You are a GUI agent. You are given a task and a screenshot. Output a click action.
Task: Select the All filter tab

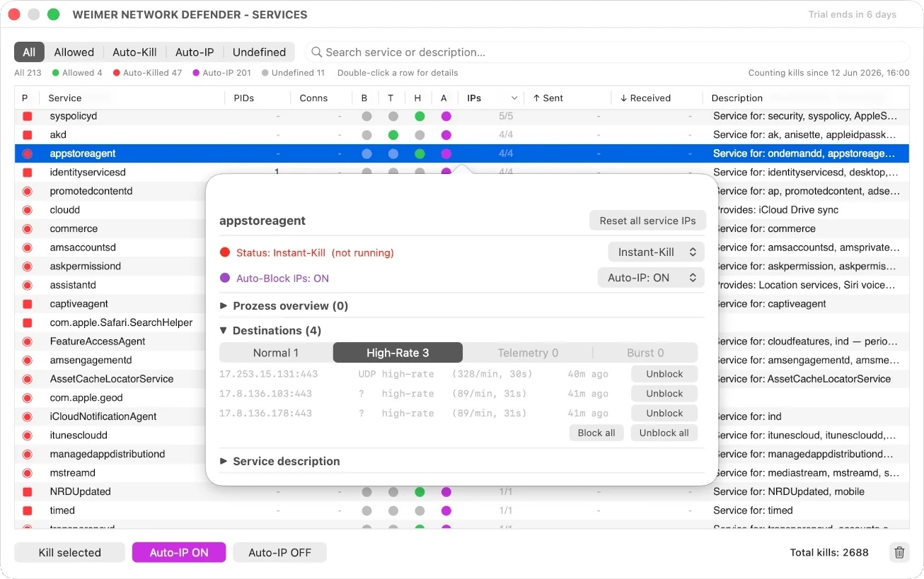coord(29,52)
